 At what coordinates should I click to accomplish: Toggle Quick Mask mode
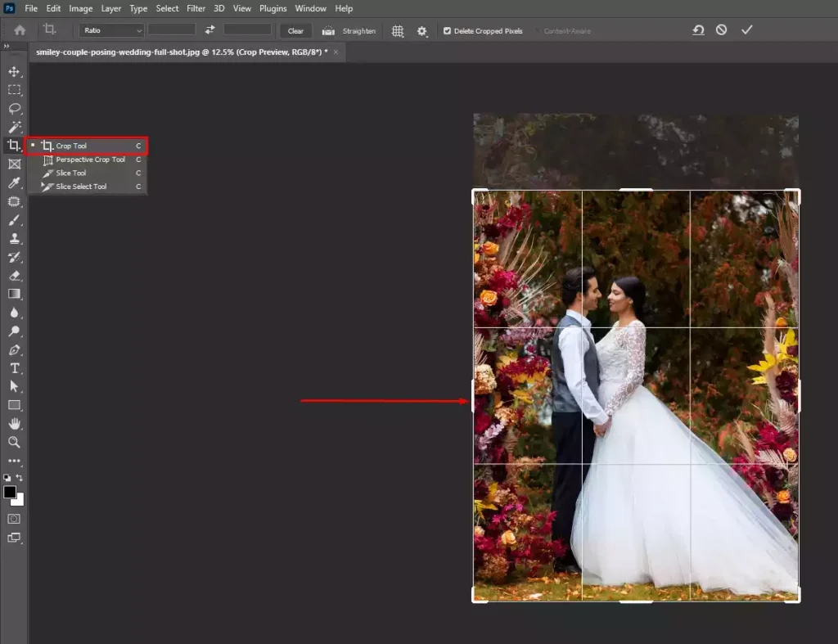click(x=14, y=520)
